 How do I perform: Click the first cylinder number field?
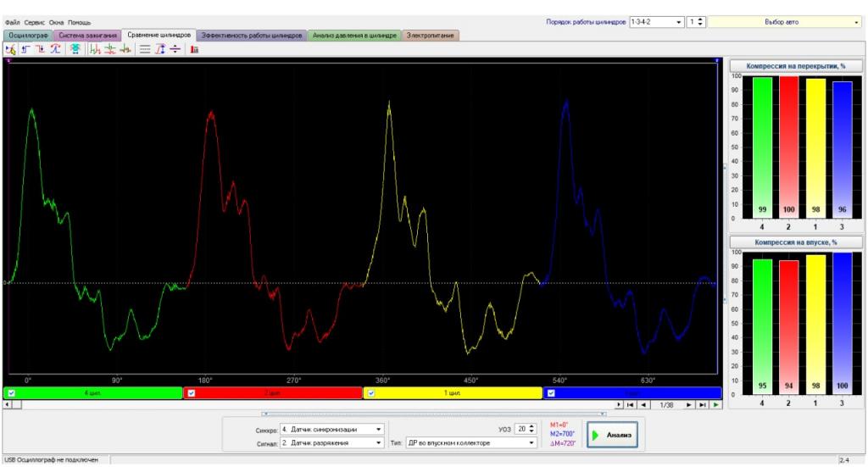[692, 22]
